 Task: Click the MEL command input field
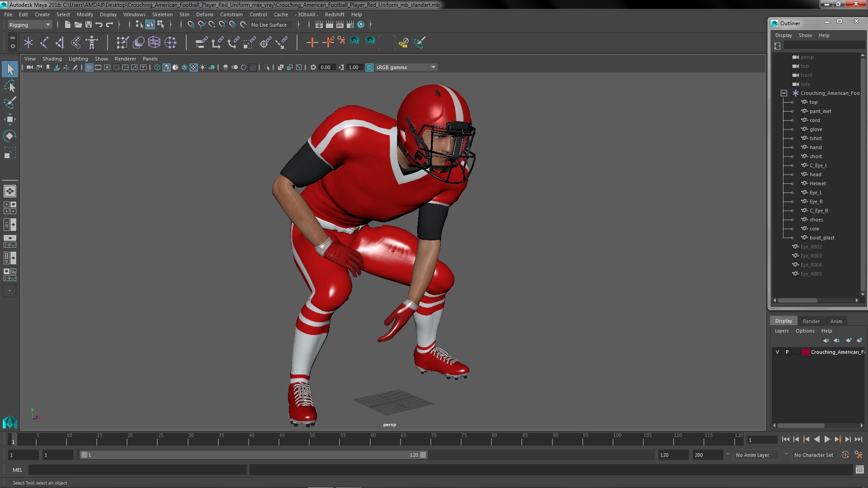tap(137, 470)
